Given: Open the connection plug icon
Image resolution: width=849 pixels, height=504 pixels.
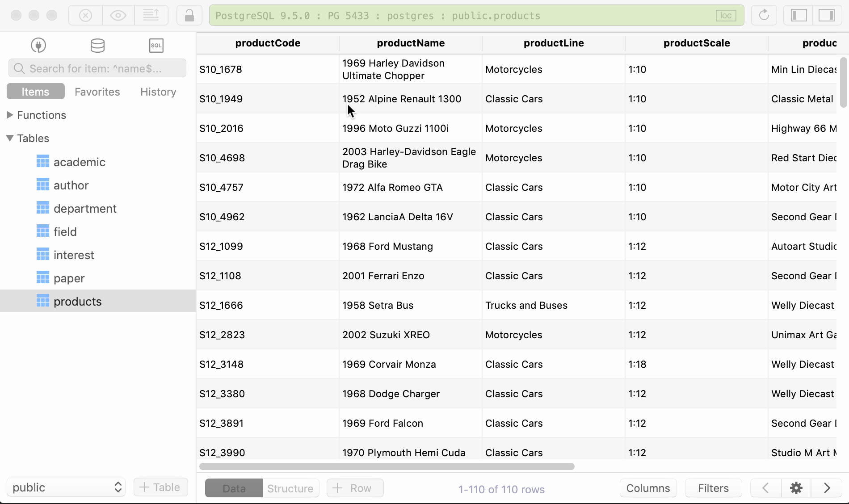Looking at the screenshot, I should (38, 45).
